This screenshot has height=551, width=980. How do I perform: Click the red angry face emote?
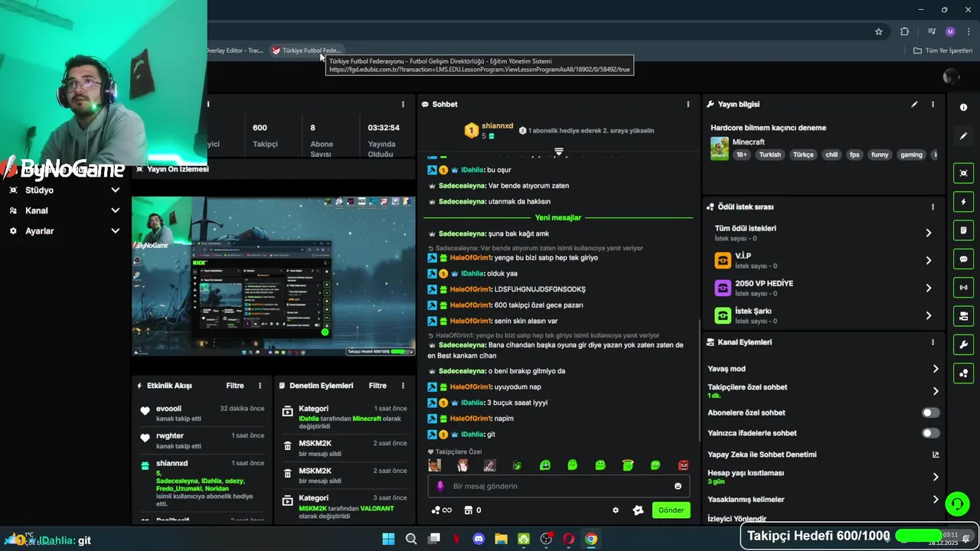pos(683,465)
